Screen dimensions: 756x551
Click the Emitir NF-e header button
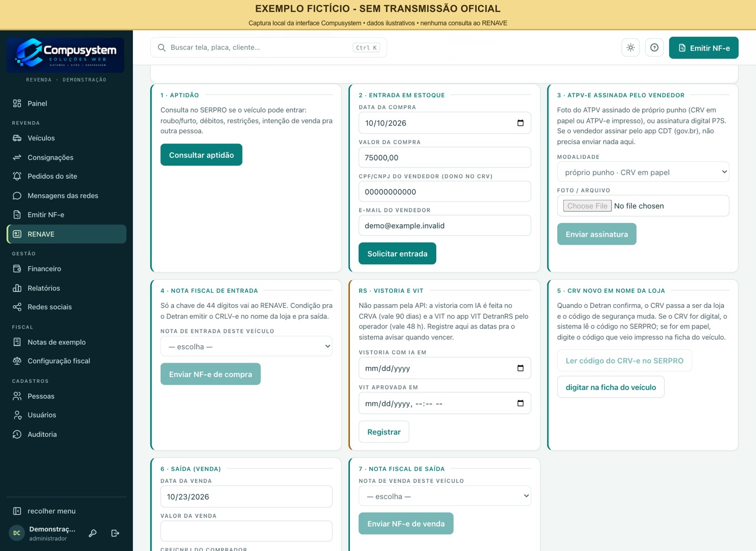click(704, 48)
